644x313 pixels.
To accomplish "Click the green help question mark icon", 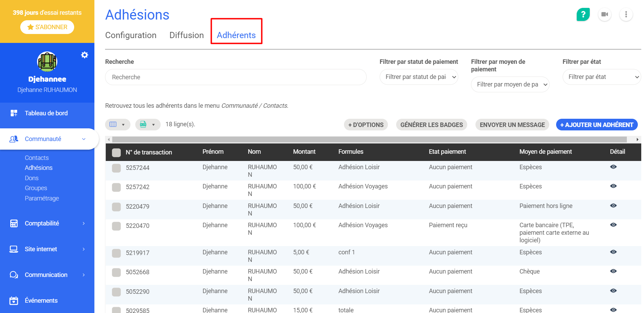I will (583, 14).
